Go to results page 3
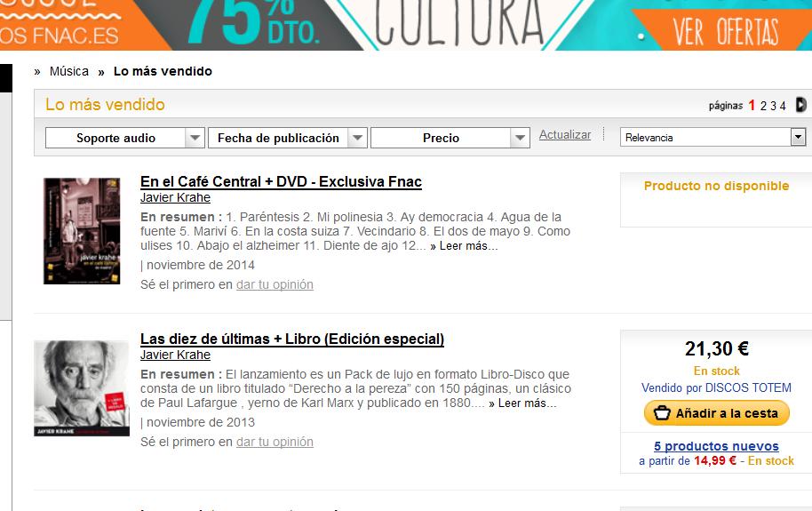Viewport: 812px width, 511px height. click(x=773, y=106)
